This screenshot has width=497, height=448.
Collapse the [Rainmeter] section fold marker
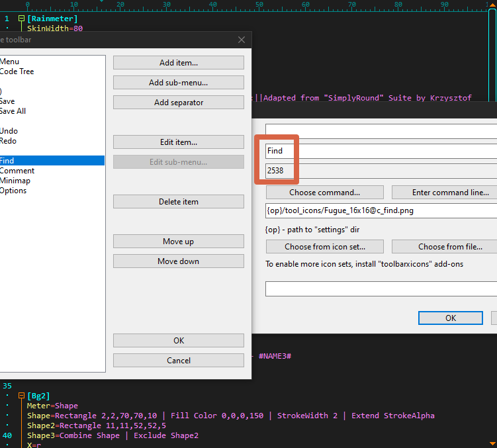point(21,19)
